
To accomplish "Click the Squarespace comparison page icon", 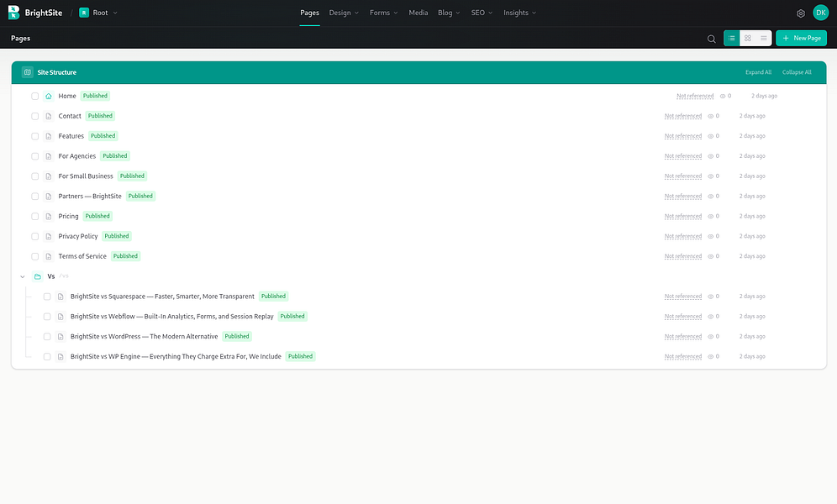I will click(61, 297).
